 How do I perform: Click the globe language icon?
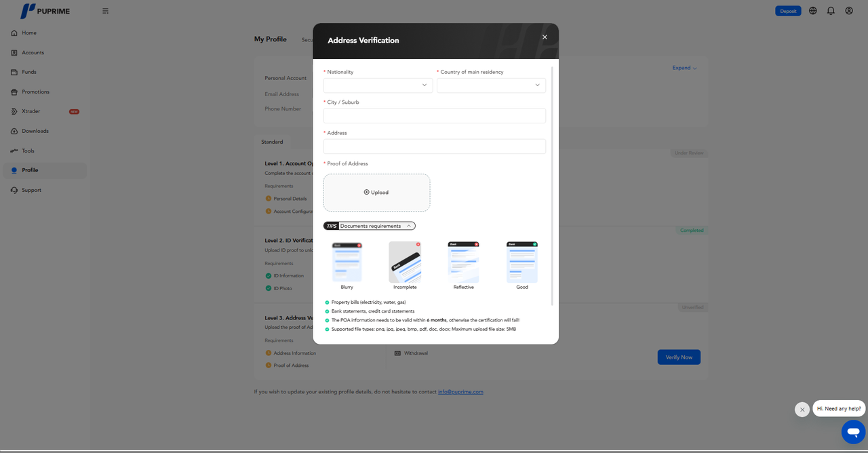812,11
